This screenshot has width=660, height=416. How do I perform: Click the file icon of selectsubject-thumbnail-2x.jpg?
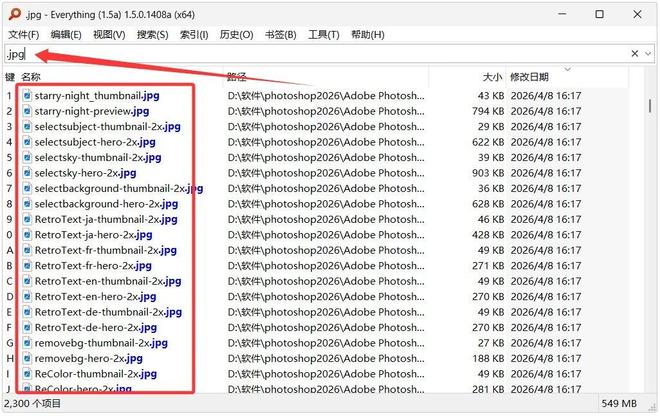[27, 127]
